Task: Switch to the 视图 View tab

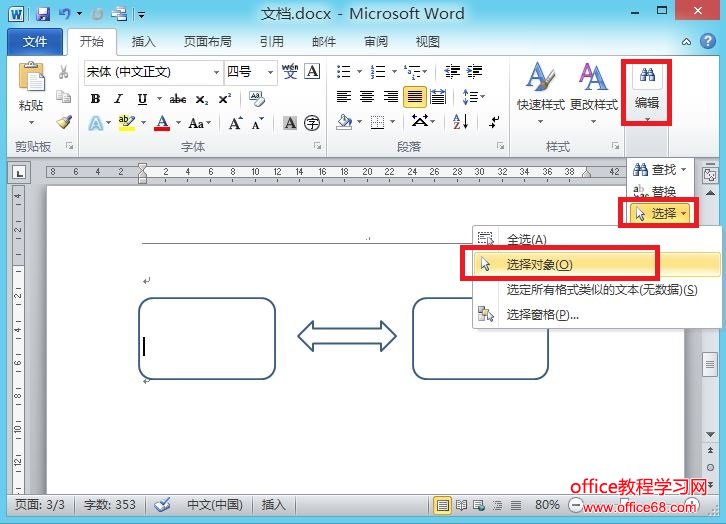Action: pos(427,42)
